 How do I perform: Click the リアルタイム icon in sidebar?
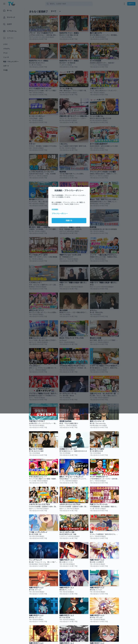click(4, 31)
